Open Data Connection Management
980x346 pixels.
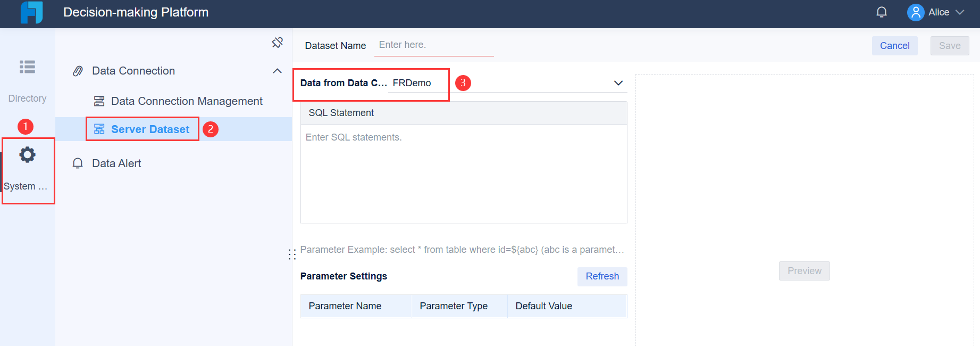click(187, 101)
